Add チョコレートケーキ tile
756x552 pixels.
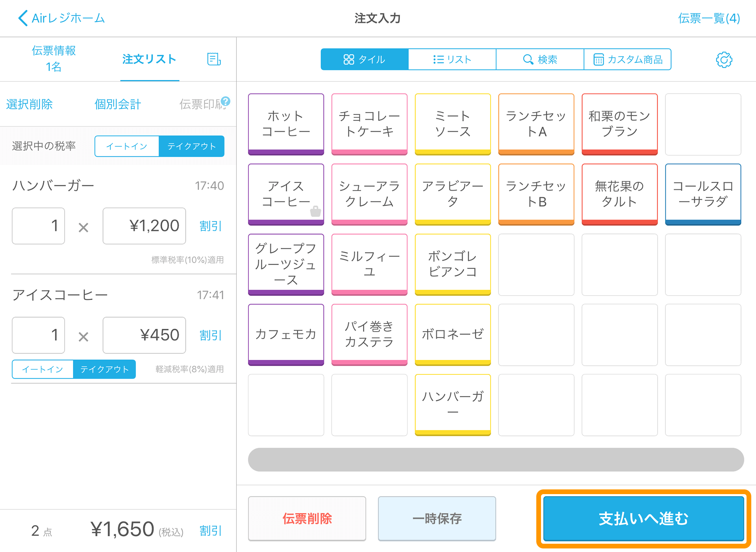(x=369, y=124)
